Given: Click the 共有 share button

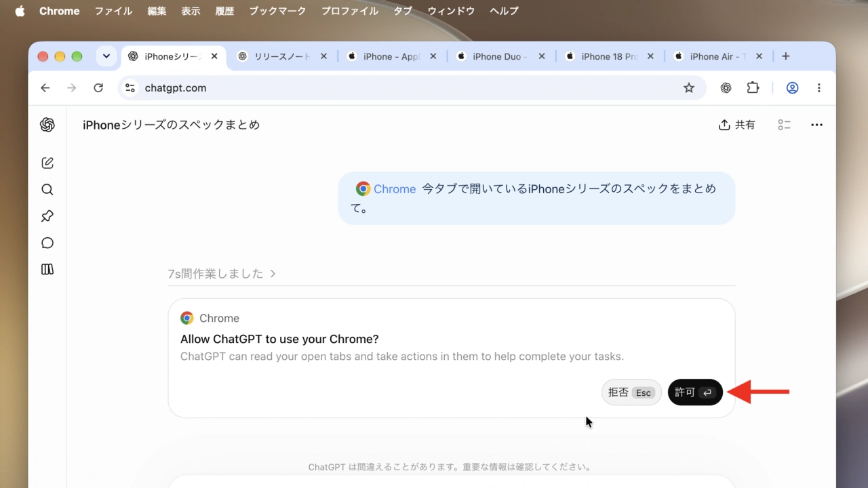Looking at the screenshot, I should click(x=736, y=125).
